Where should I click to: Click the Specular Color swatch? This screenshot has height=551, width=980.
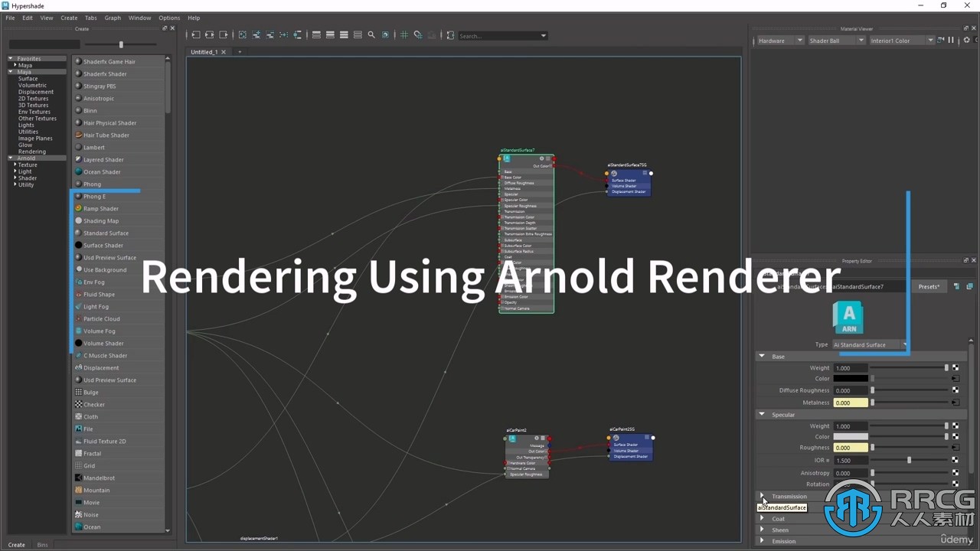point(851,437)
